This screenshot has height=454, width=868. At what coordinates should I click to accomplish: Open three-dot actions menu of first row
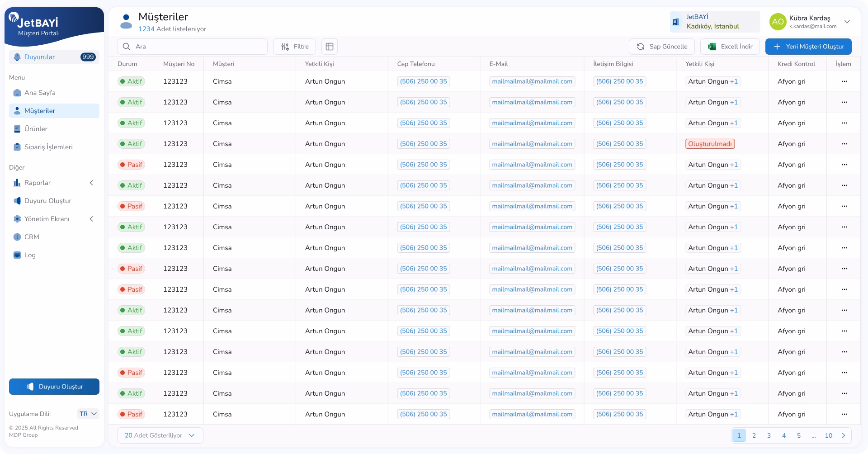tap(844, 81)
